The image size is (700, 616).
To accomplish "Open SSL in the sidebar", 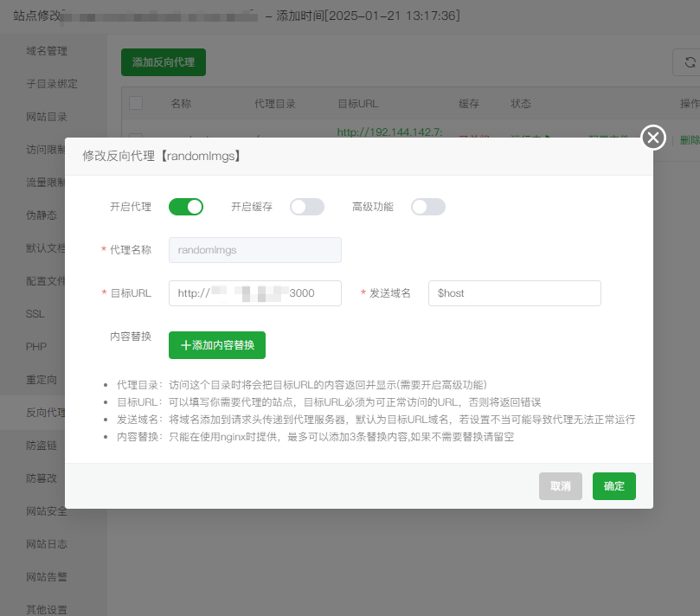I will click(x=35, y=314).
